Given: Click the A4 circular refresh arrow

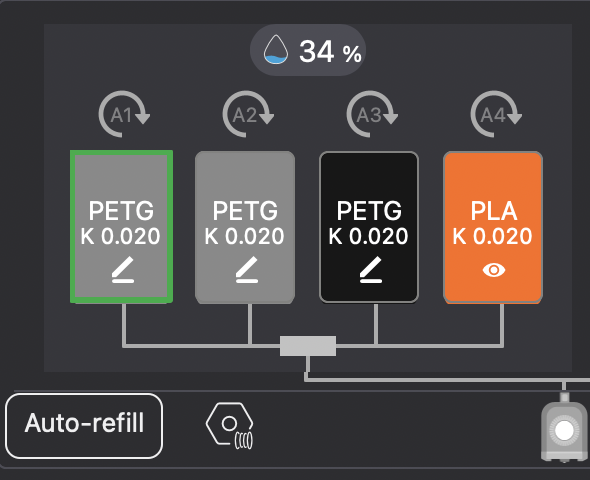Looking at the screenshot, I should click(x=496, y=114).
